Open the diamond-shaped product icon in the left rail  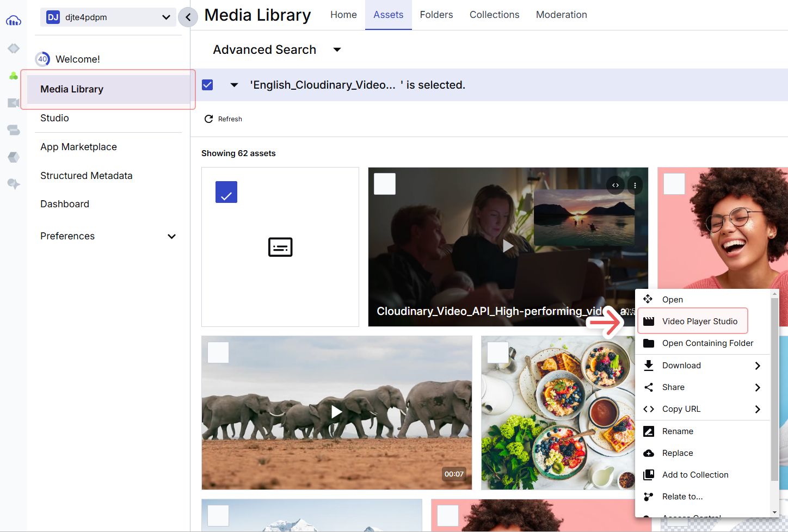[x=14, y=48]
